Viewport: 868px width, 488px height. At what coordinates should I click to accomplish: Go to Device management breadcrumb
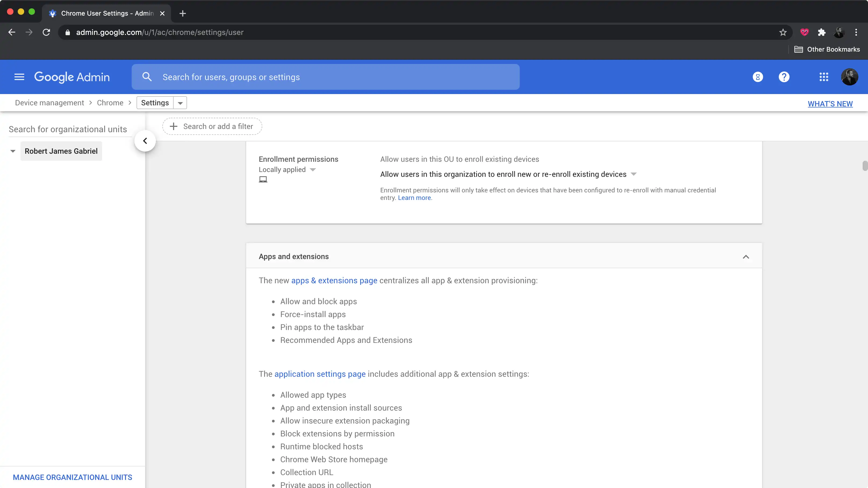(49, 103)
